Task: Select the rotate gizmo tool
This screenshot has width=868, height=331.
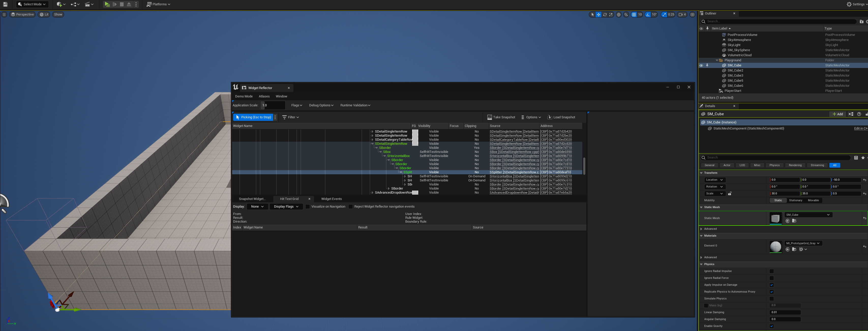Action: 605,15
